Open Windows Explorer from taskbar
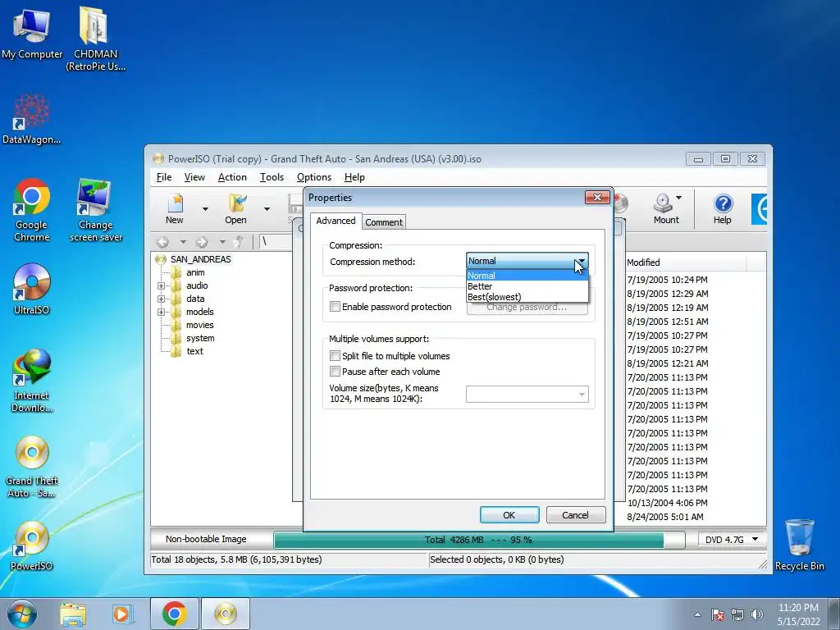 [73, 614]
